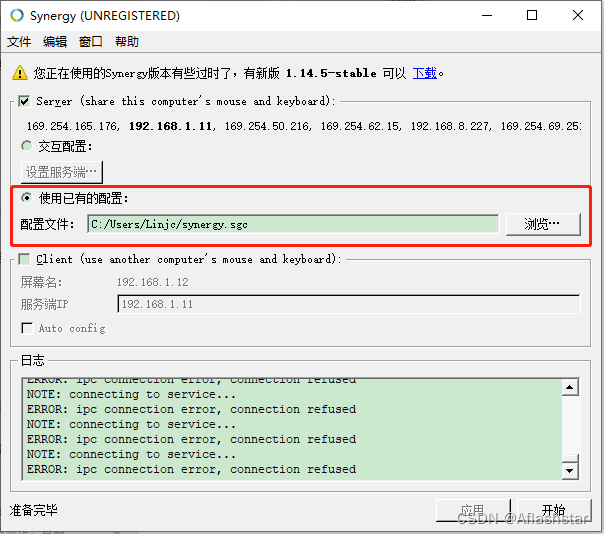Viewport: 604px width, 534px height.
Task: Click the log scrollbar thumb
Action: pyautogui.click(x=570, y=458)
